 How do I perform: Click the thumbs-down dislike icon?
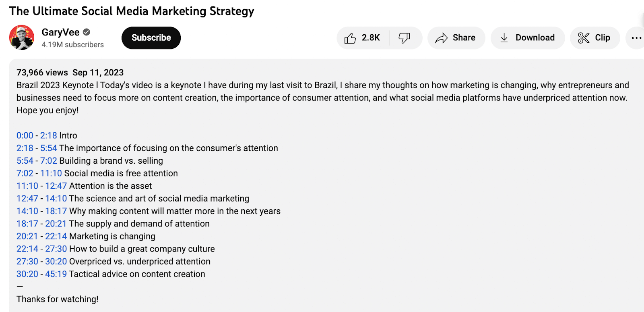pos(404,38)
